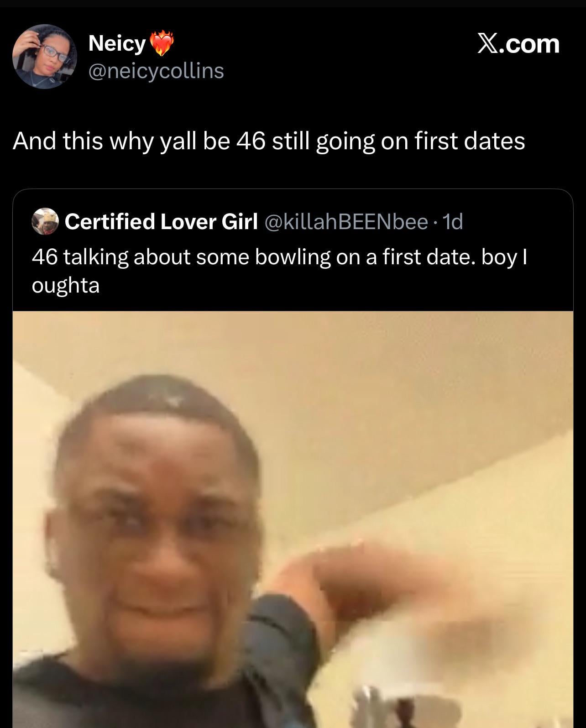Open Certified Lover Girl's small avatar
The height and width of the screenshot is (728, 586).
(x=45, y=221)
